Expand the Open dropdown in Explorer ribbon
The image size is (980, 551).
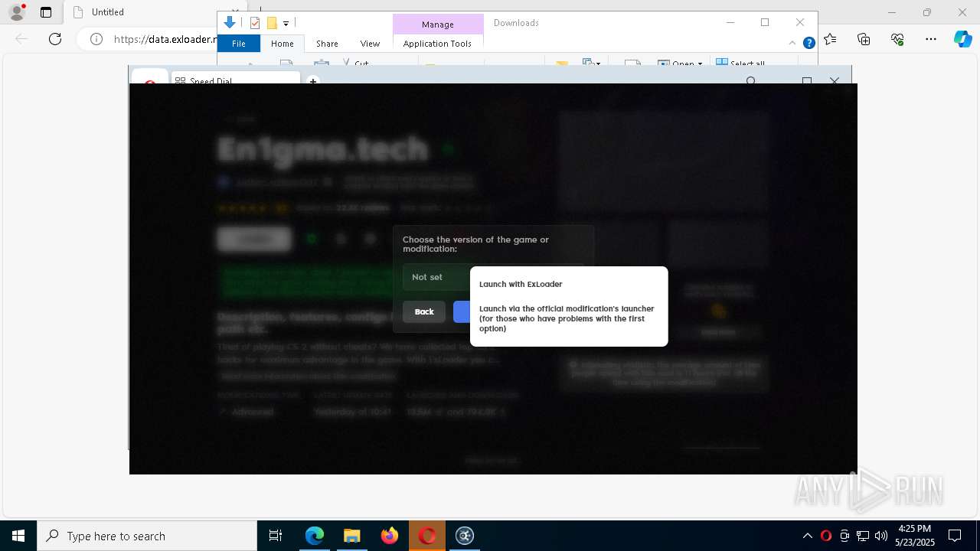click(x=680, y=64)
